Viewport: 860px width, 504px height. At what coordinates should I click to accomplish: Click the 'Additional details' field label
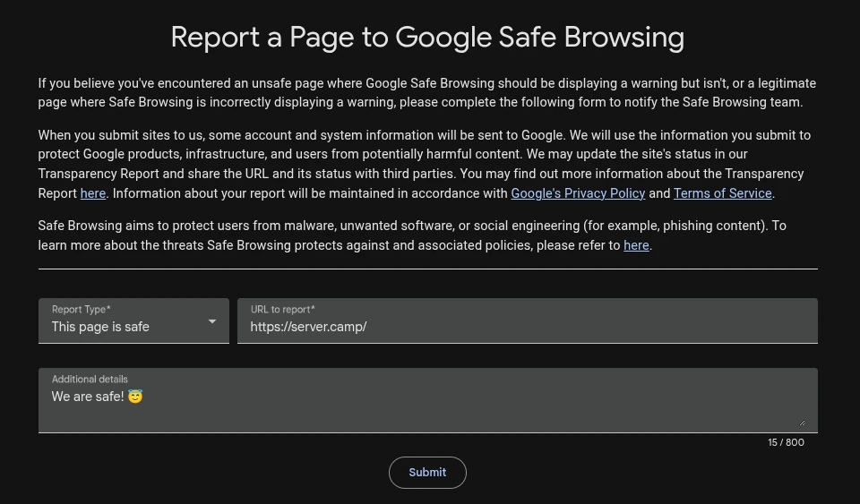[90, 379]
